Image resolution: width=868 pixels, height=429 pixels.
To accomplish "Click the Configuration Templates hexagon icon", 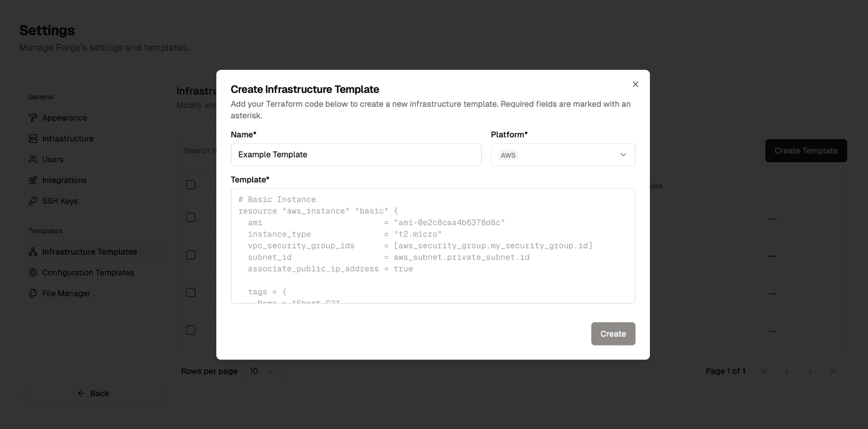I will [x=33, y=273].
